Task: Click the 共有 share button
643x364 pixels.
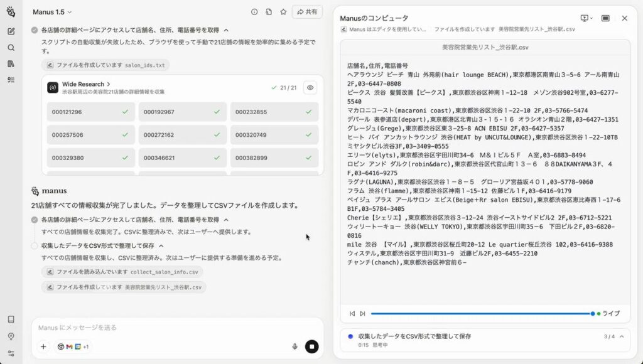Action: (307, 12)
